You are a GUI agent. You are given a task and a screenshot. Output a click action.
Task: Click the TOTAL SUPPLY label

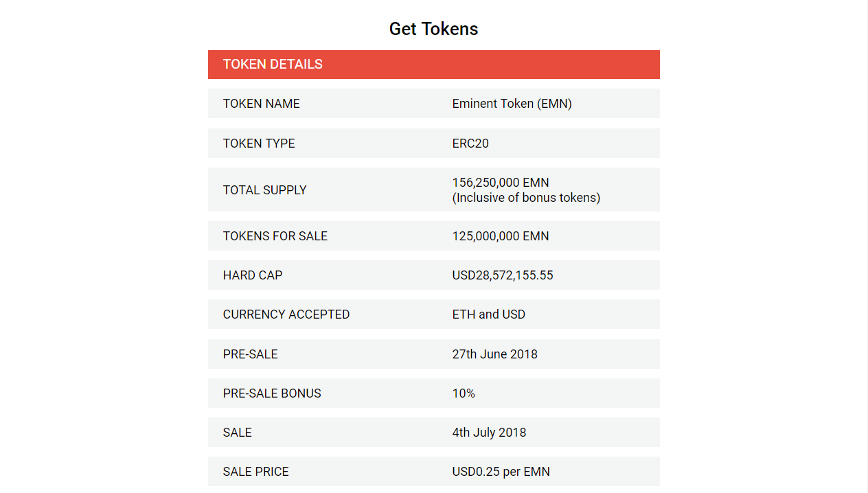[264, 190]
